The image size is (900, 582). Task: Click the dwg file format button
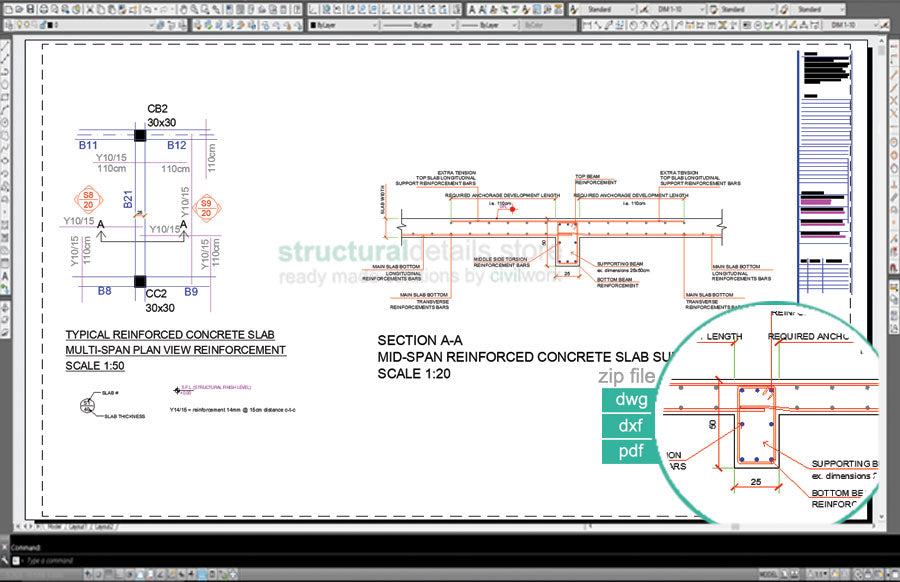point(629,399)
